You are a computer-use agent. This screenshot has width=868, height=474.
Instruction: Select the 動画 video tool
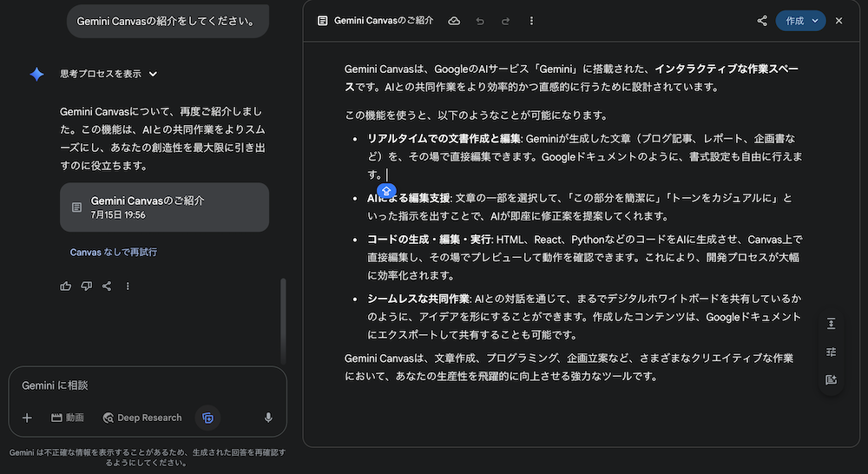pos(68,418)
